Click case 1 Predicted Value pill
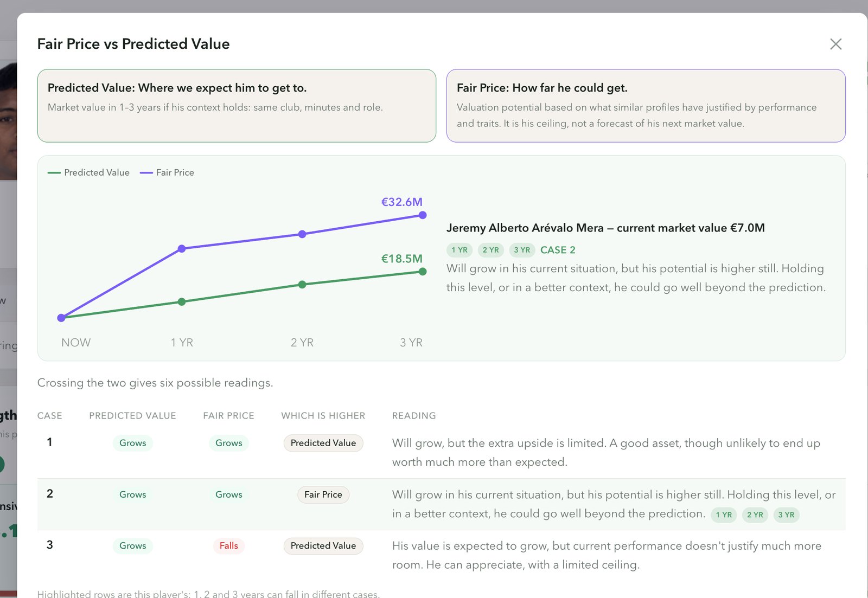 323,443
